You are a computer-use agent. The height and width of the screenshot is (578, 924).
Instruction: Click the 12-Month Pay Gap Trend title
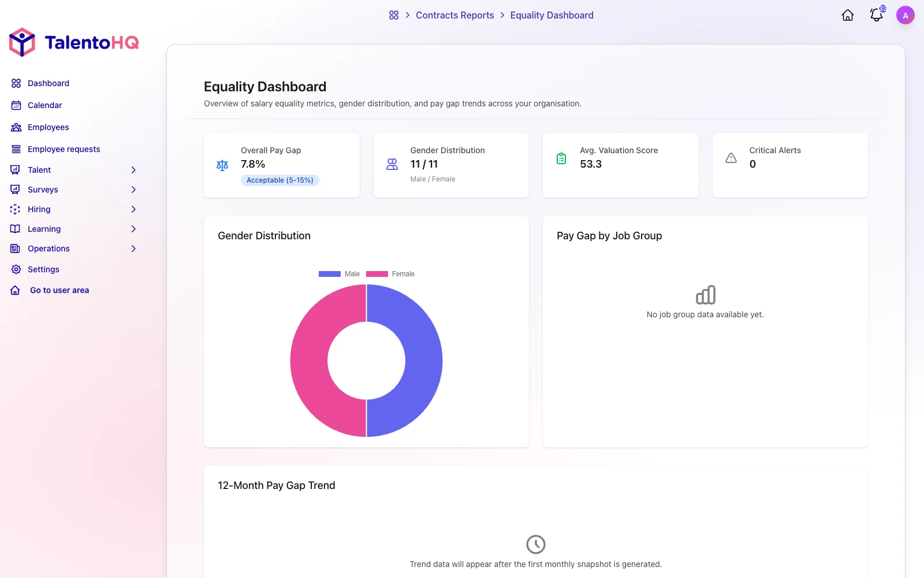point(277,486)
